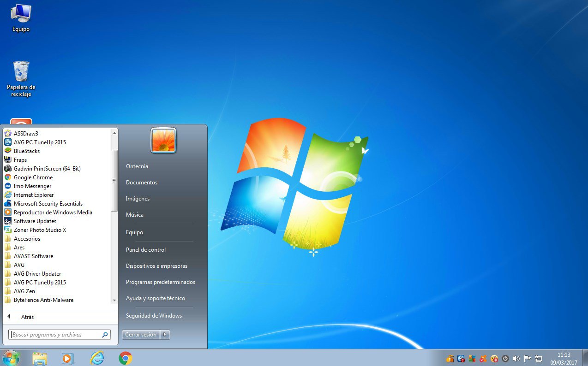The width and height of the screenshot is (588, 366).
Task: Open the volume control in the tray
Action: 516,358
